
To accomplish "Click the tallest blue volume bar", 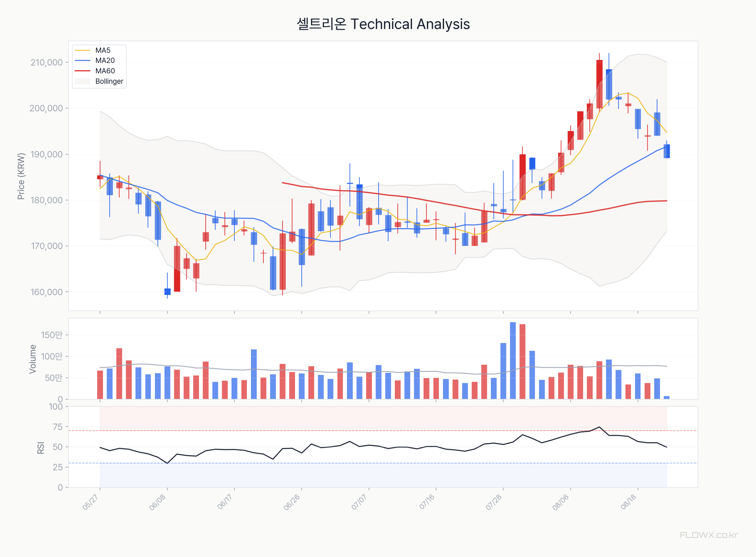I will coord(513,361).
